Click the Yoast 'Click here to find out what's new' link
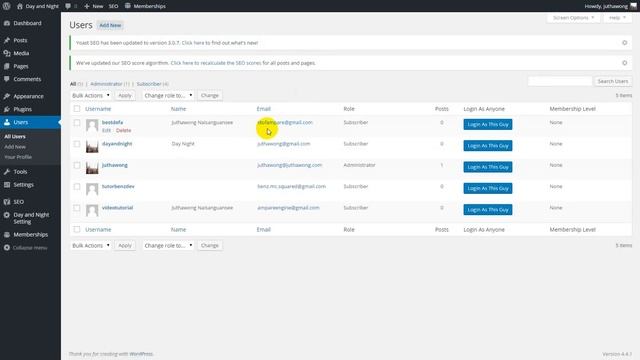 (x=220, y=43)
